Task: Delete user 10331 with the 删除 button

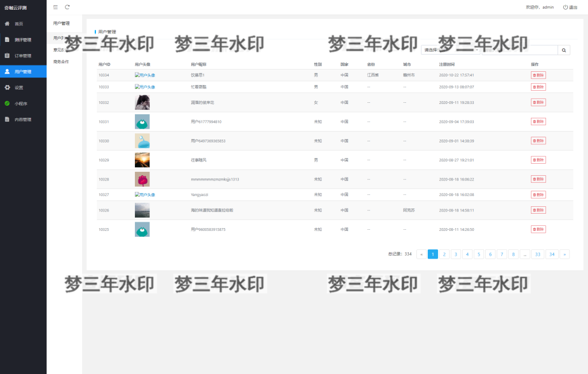Action: [538, 122]
